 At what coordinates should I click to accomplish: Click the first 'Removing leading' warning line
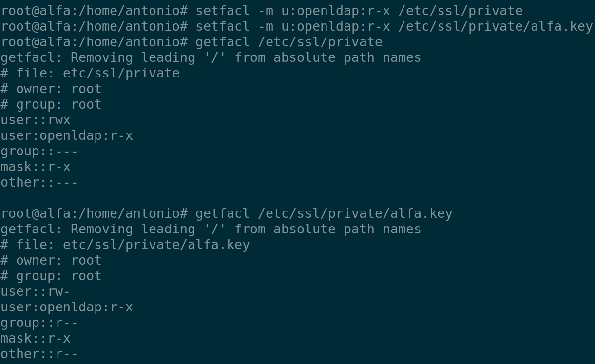[211, 57]
